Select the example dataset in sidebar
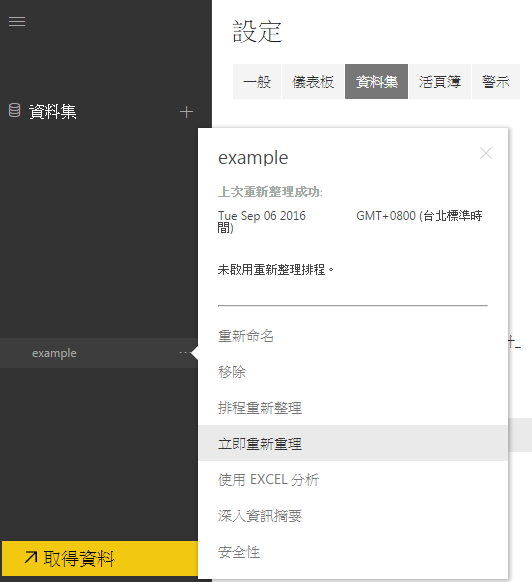The height and width of the screenshot is (582, 532). (99, 353)
